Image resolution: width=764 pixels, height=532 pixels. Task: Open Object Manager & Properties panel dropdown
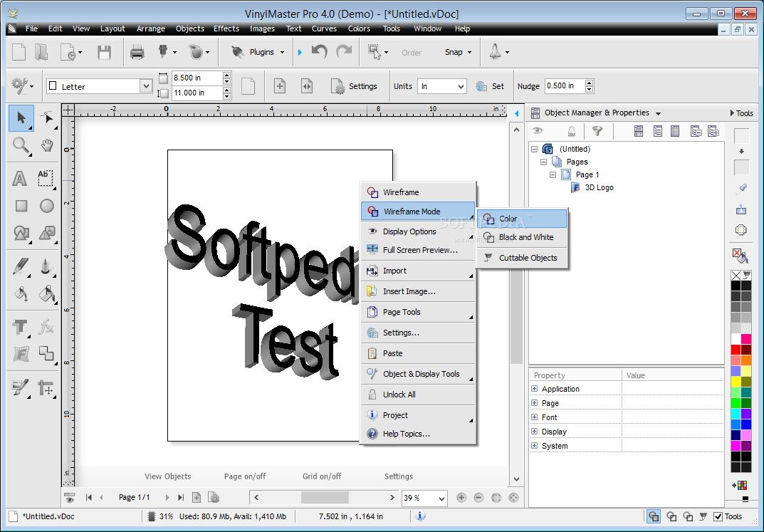pyautogui.click(x=659, y=113)
